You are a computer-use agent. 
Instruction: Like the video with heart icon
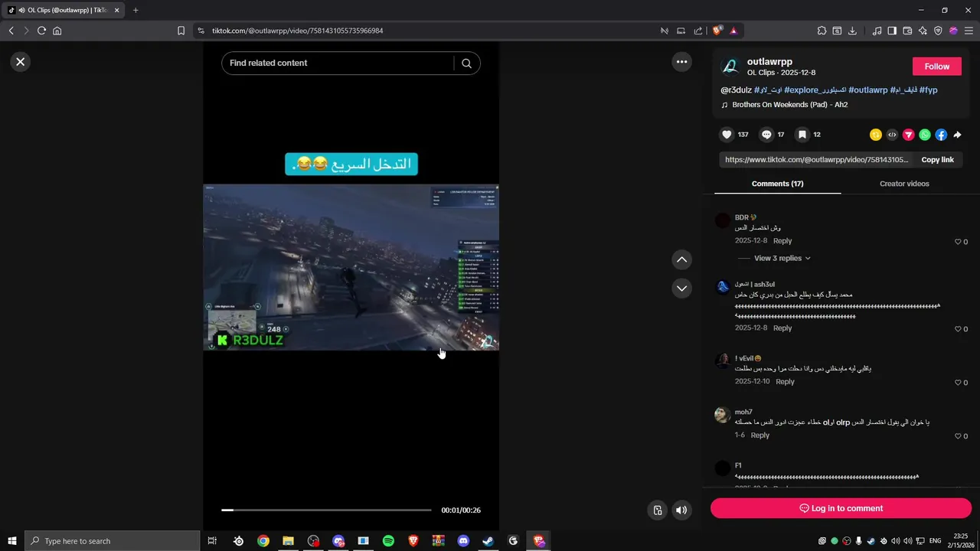coord(727,135)
